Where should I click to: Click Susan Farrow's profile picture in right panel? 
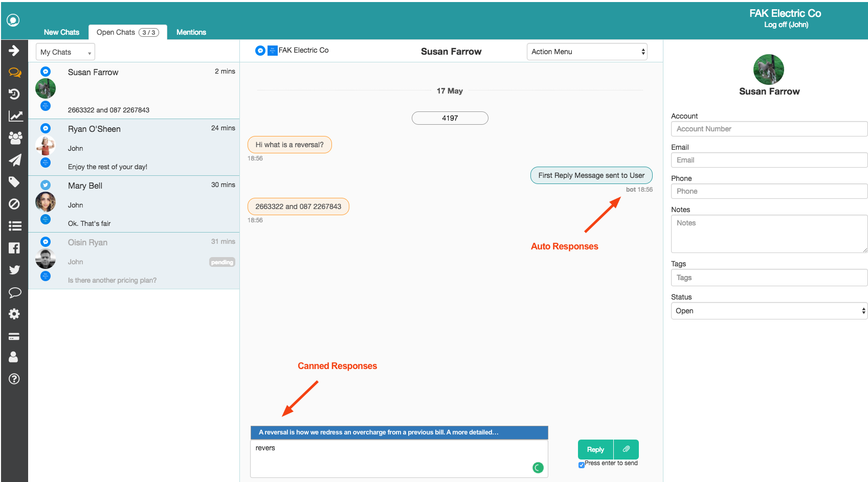[x=769, y=70]
